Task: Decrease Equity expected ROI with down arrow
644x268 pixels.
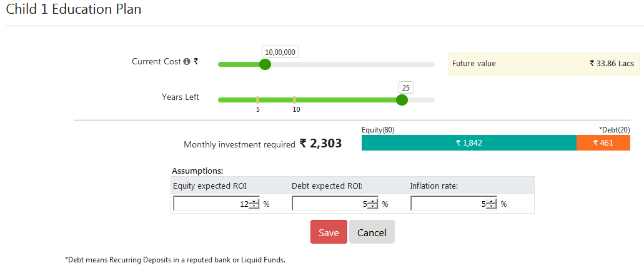Action: click(254, 207)
